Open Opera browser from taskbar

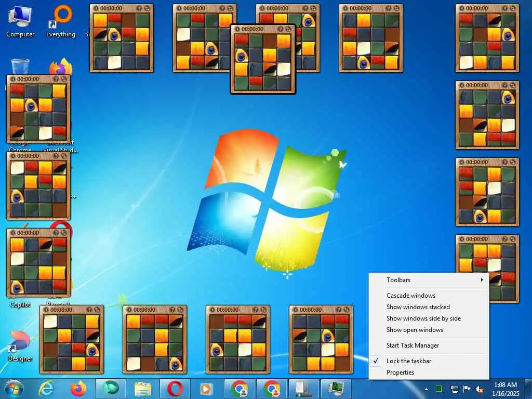(175, 389)
